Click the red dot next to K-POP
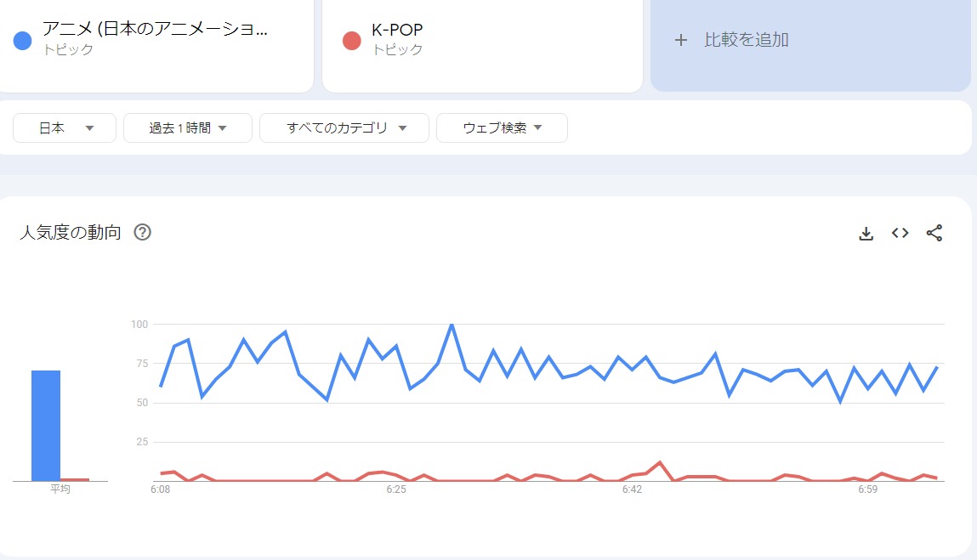This screenshot has height=560, width=977. 352,40
